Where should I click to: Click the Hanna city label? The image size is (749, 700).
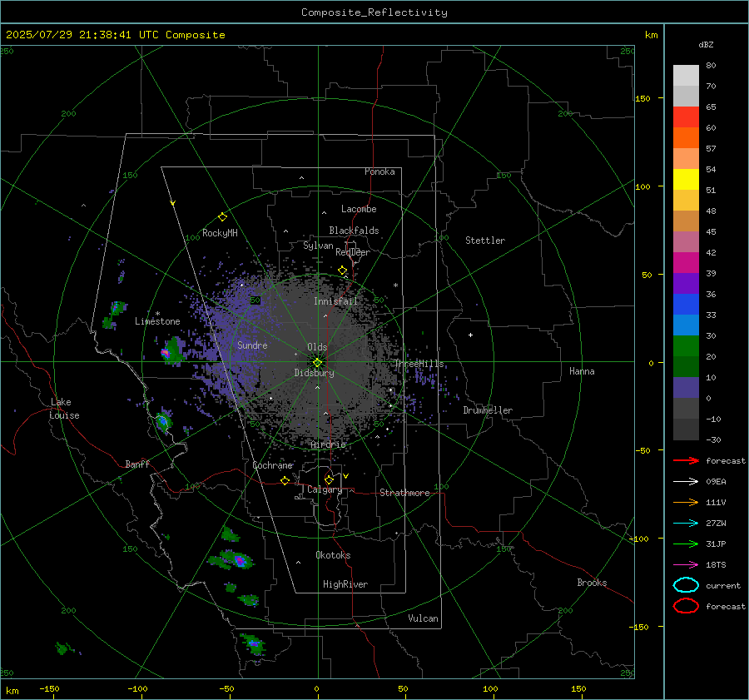coord(582,371)
